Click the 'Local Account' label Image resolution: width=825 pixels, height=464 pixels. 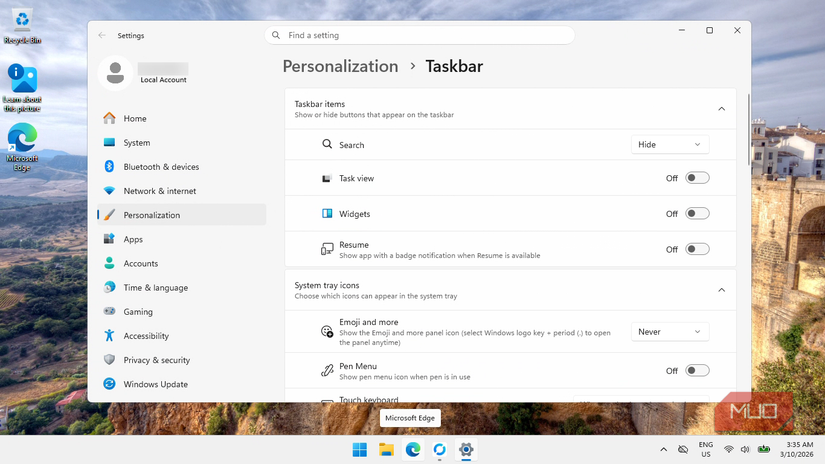(163, 80)
